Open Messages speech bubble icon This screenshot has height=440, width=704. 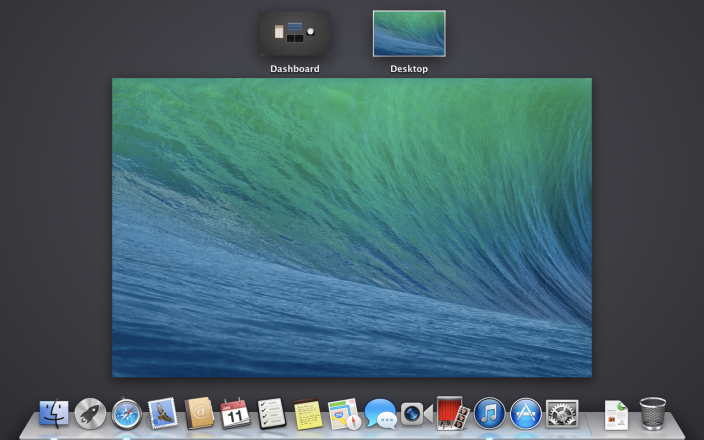pos(380,413)
